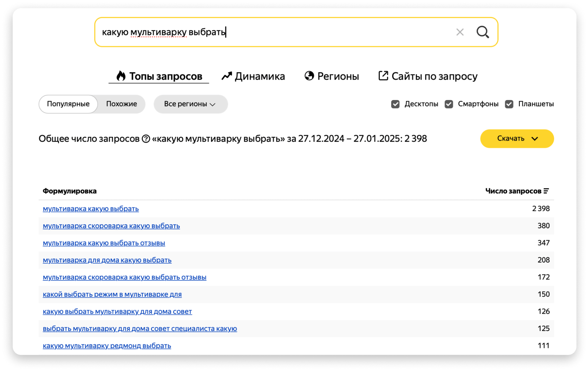
Task: Click the flame icon on Топы запросов
Action: tap(121, 76)
